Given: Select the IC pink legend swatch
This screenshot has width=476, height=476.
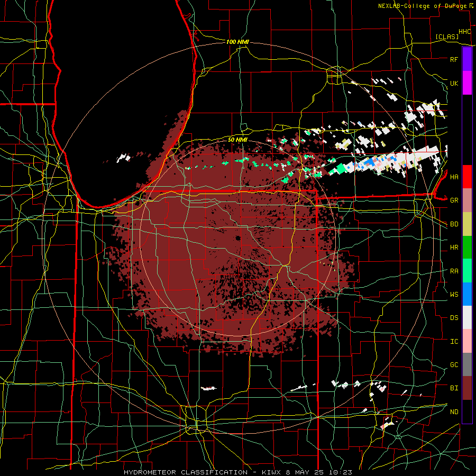Looking at the screenshot, I should [467, 341].
